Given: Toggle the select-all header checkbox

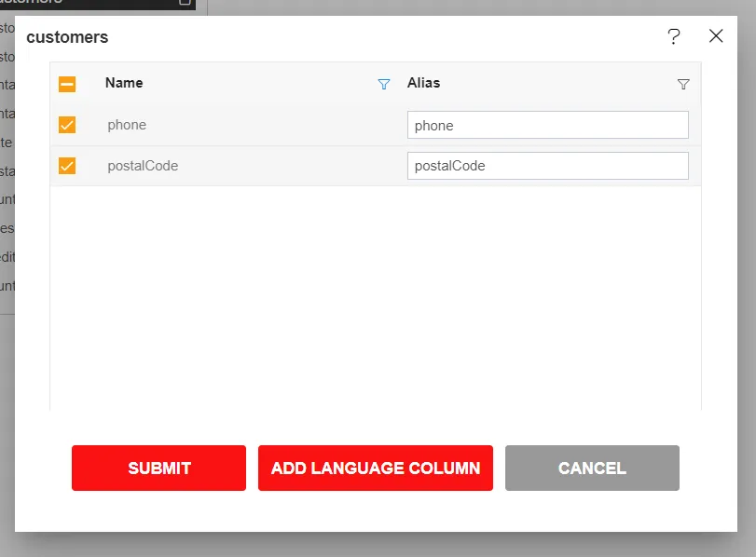Looking at the screenshot, I should pos(67,84).
